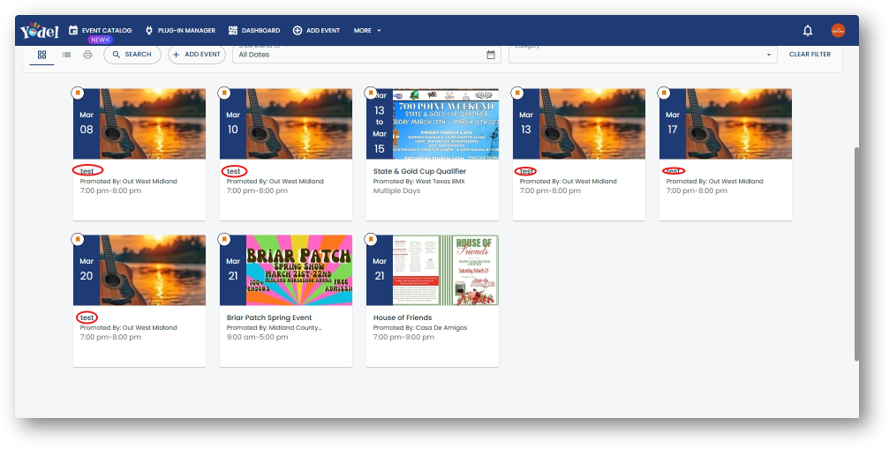Click the 7:00 pm-9:00 pm time text
The image size is (890, 449).
[x=404, y=337]
